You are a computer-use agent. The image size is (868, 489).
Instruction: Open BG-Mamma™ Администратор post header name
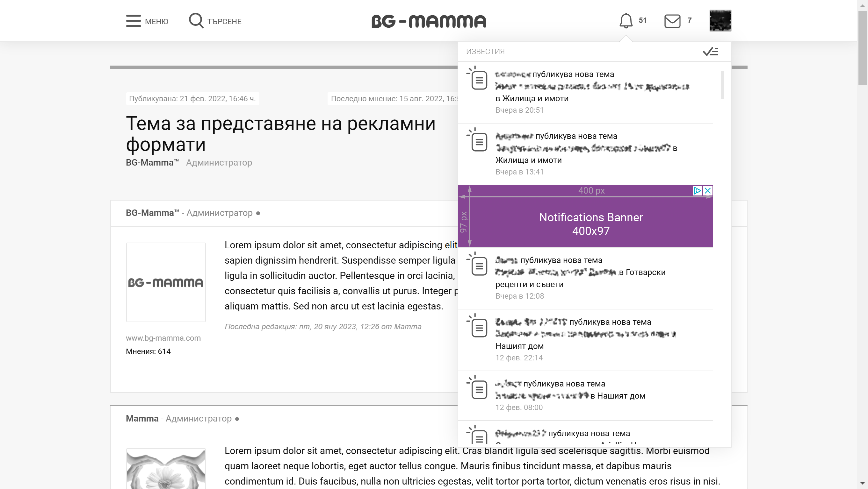152,213
